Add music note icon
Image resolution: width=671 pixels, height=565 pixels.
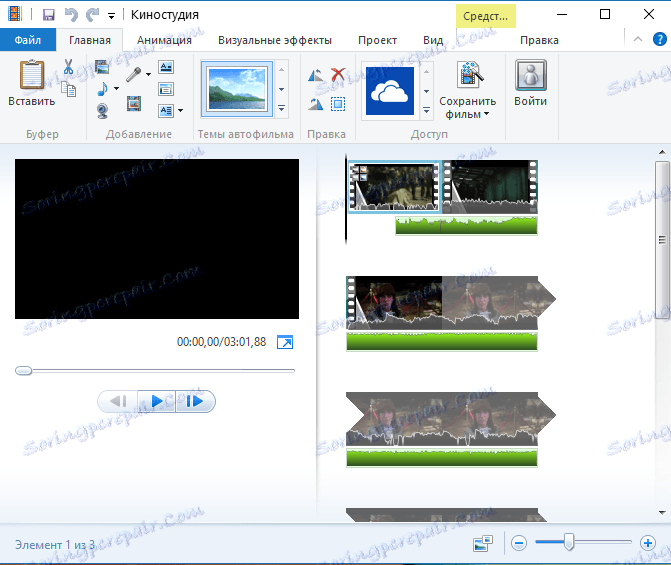tap(102, 89)
